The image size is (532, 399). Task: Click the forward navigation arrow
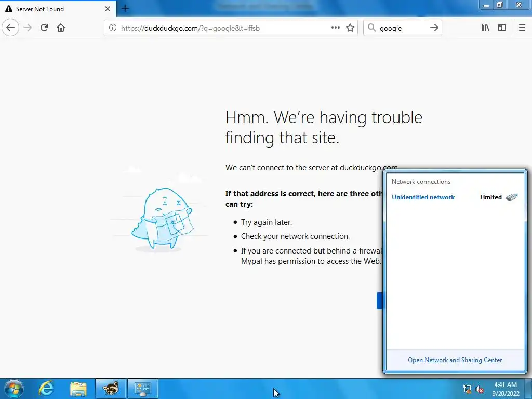pyautogui.click(x=28, y=28)
